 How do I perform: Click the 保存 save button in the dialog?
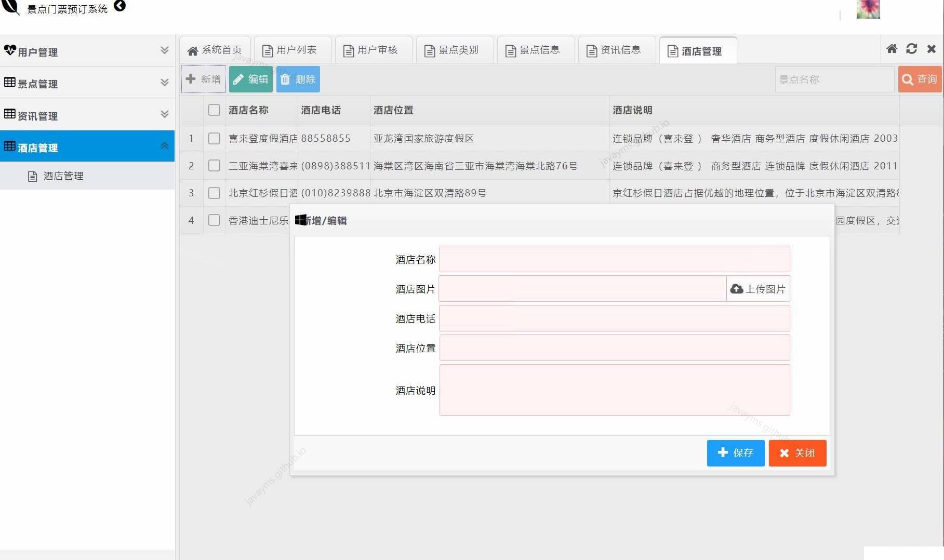pyautogui.click(x=735, y=452)
